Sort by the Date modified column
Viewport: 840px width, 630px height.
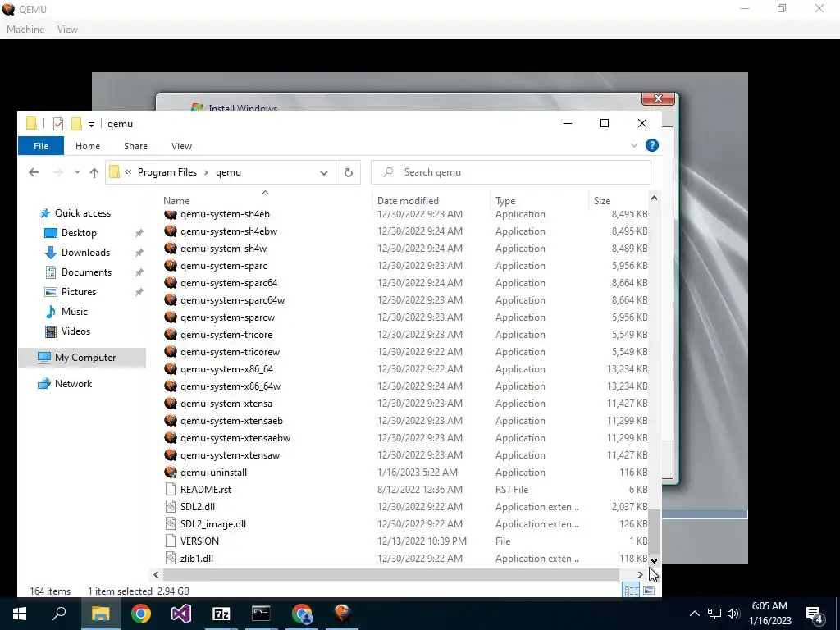click(x=408, y=201)
